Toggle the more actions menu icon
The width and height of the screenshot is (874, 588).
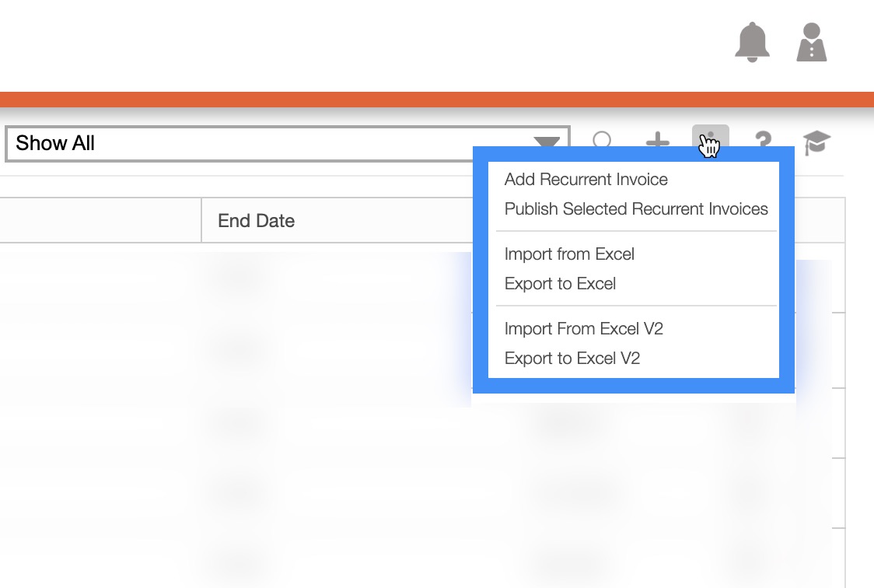[x=710, y=141]
